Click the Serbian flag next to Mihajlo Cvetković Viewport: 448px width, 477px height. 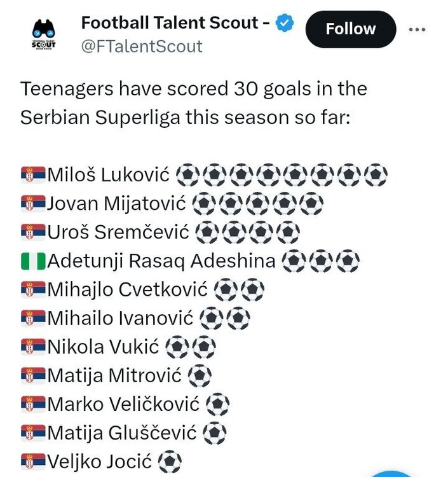[34, 289]
